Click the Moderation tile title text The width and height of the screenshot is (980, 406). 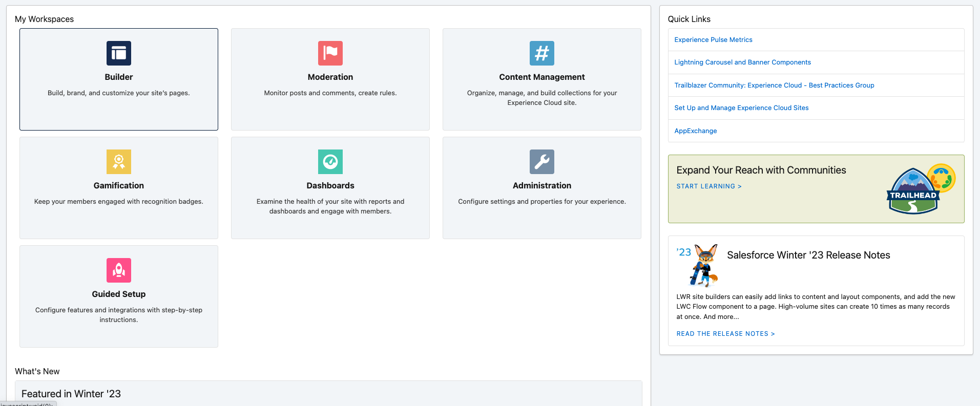point(330,77)
